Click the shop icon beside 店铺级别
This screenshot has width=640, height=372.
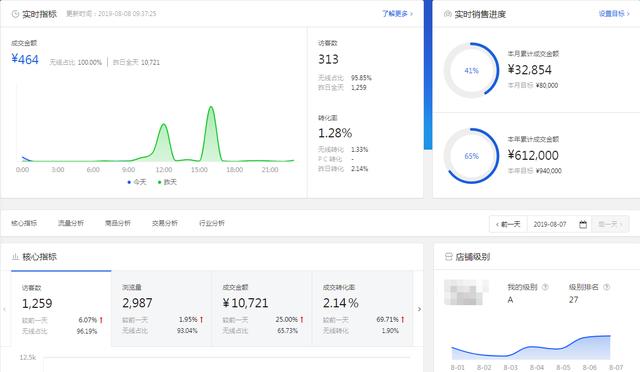tap(448, 257)
